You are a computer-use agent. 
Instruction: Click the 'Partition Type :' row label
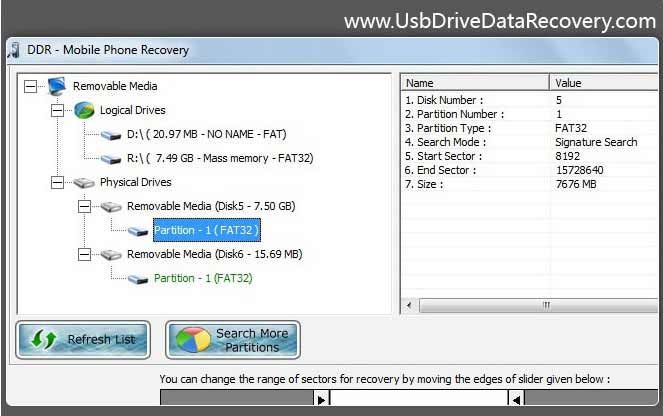coord(448,128)
